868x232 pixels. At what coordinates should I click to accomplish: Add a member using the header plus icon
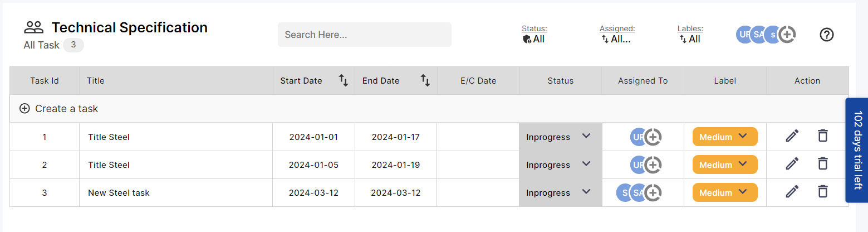point(787,35)
